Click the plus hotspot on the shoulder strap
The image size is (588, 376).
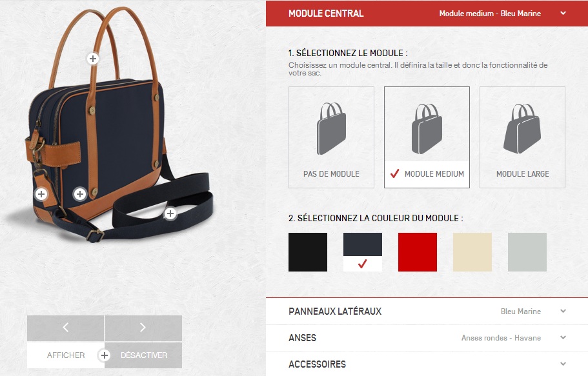[x=170, y=213]
